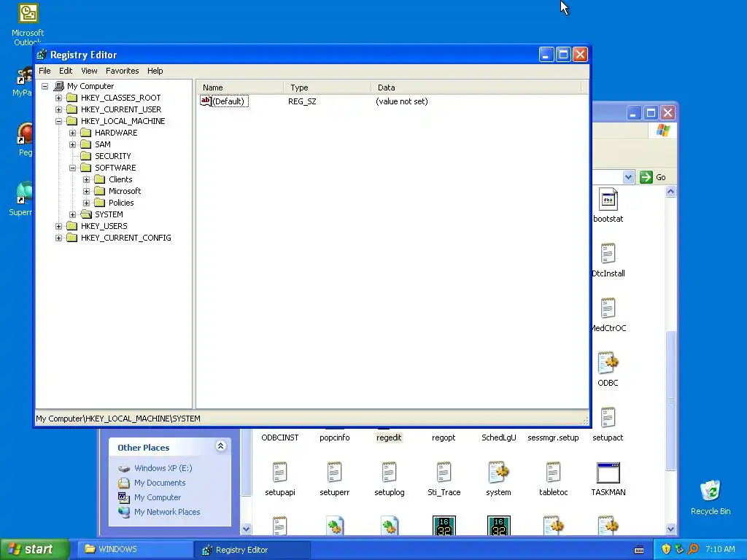
Task: Expand the HKEY_CURRENT_USER key
Action: click(x=58, y=109)
